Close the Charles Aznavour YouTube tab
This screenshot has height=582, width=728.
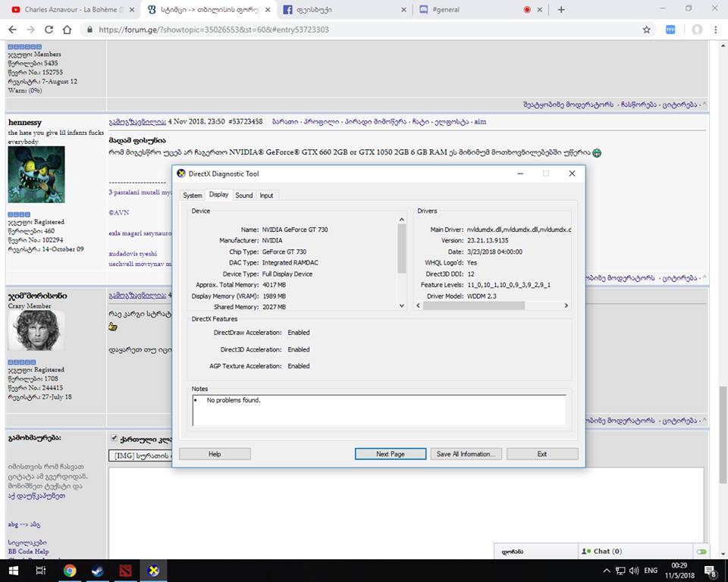point(132,9)
